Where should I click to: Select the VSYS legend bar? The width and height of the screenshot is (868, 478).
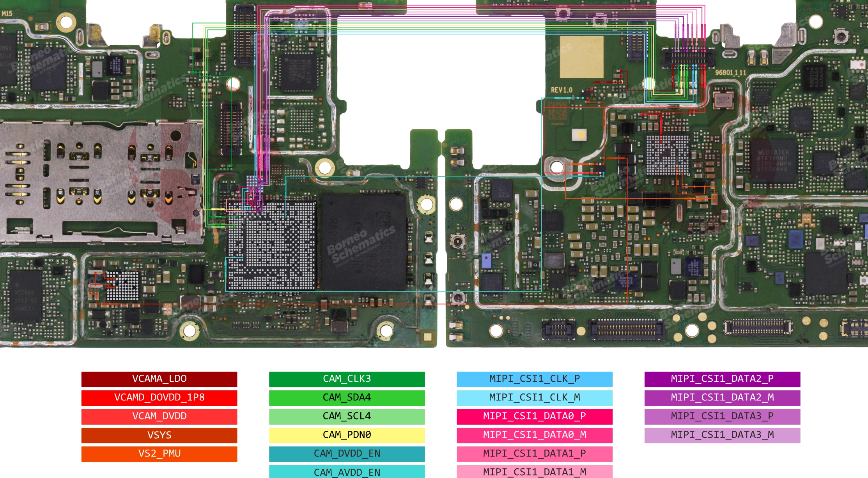click(159, 435)
